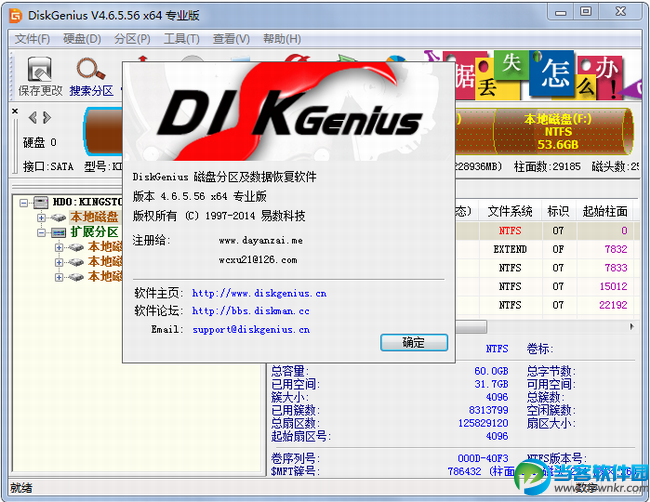Click the wcxu21@126.com registration text
Screen dimensions: 650x502
point(258,260)
